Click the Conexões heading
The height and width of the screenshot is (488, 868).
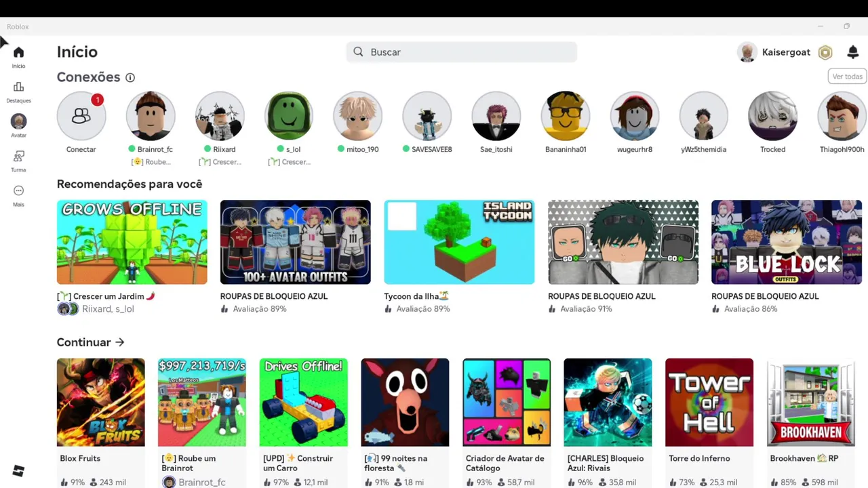click(x=89, y=77)
